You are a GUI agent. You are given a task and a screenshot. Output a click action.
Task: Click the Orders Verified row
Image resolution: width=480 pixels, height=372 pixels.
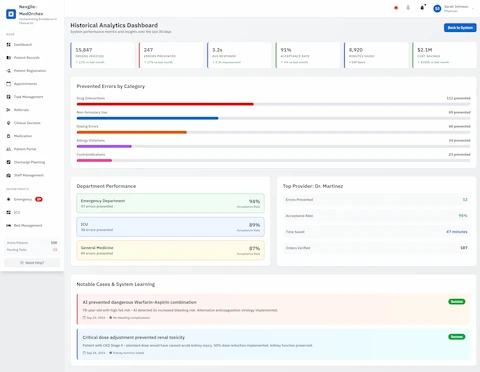pos(376,248)
